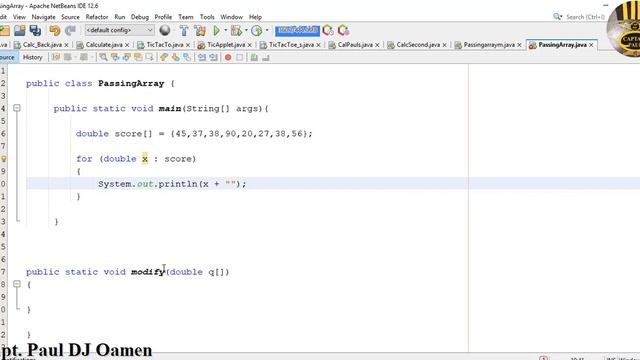Viewport: 640px width, 360px height.
Task: Click the lightbulb hint on for-loop line
Action: [3, 159]
